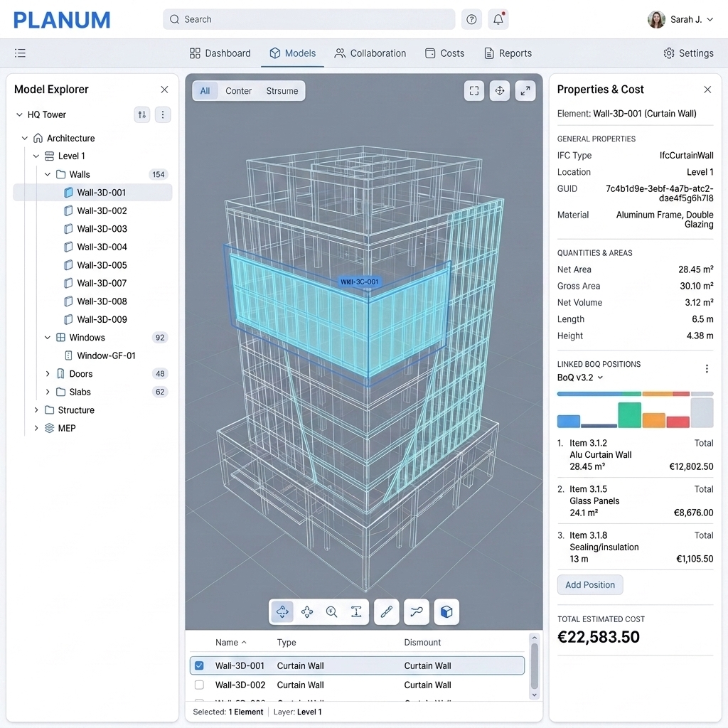
Task: Open Linked BoQ Positions three-dot menu
Action: [x=707, y=369]
